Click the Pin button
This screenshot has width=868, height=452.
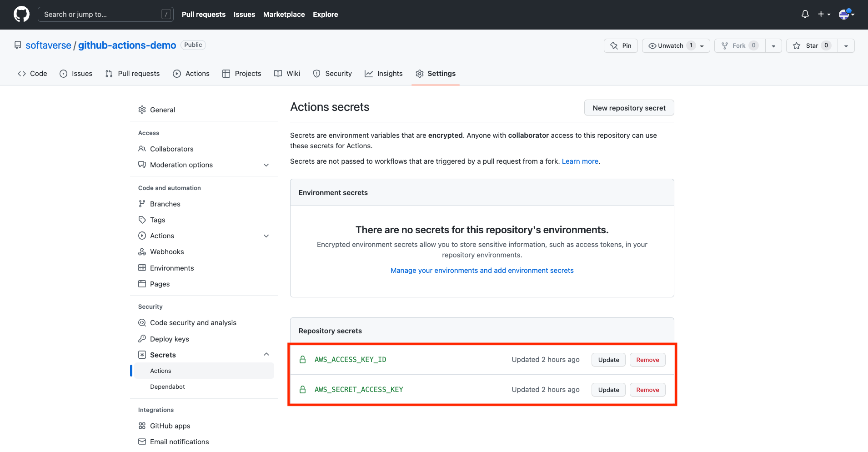[621, 45]
